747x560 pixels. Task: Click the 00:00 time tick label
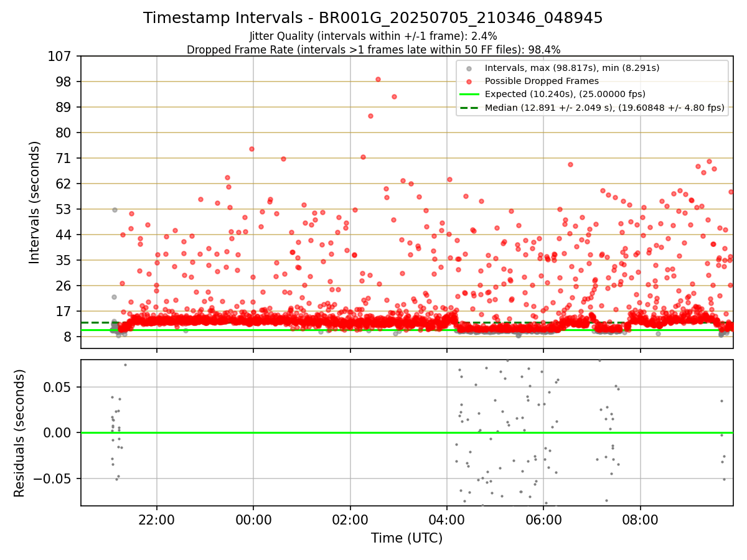pyautogui.click(x=253, y=518)
